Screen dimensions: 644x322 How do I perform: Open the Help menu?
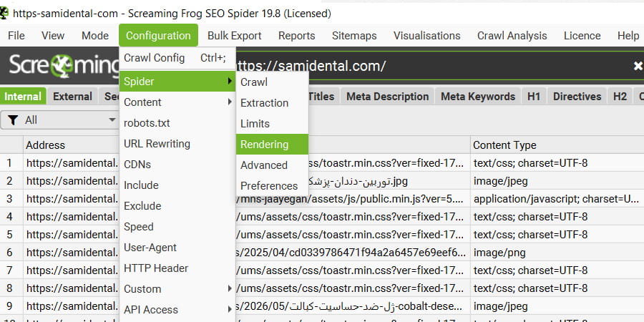pyautogui.click(x=628, y=36)
